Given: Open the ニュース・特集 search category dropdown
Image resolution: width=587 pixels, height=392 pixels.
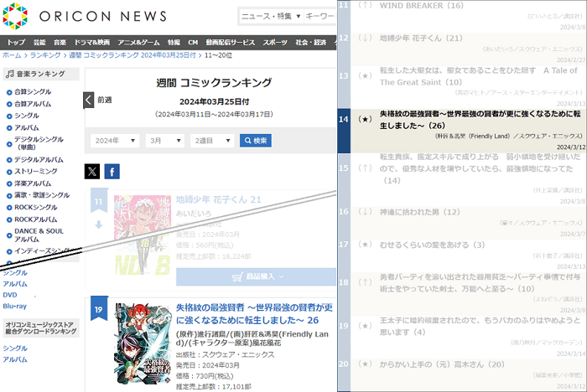Looking at the screenshot, I should point(271,16).
